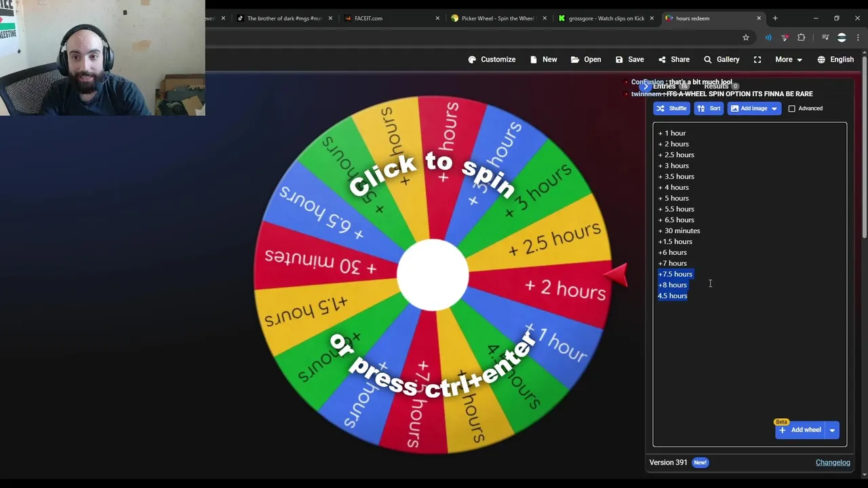Screen dimensions: 868x488
Task: Bookmark this page with star icon
Action: pos(746,37)
